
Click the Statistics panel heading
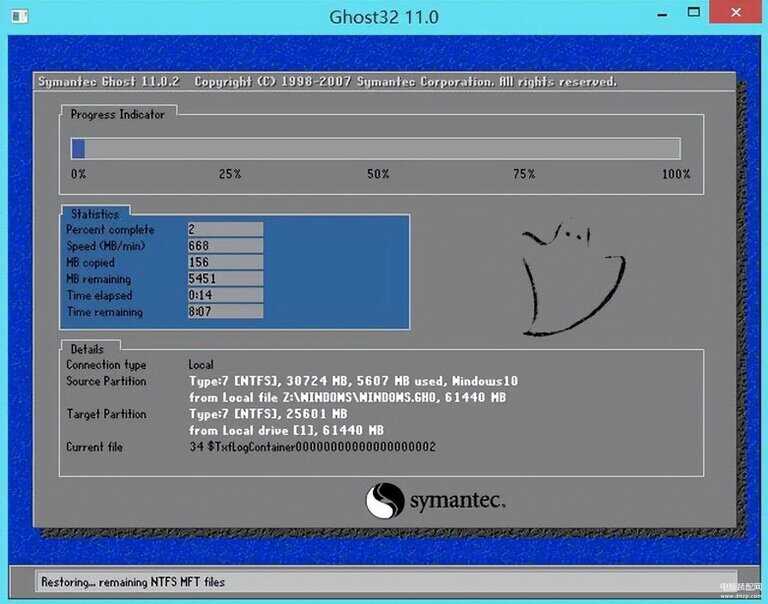[x=95, y=214]
